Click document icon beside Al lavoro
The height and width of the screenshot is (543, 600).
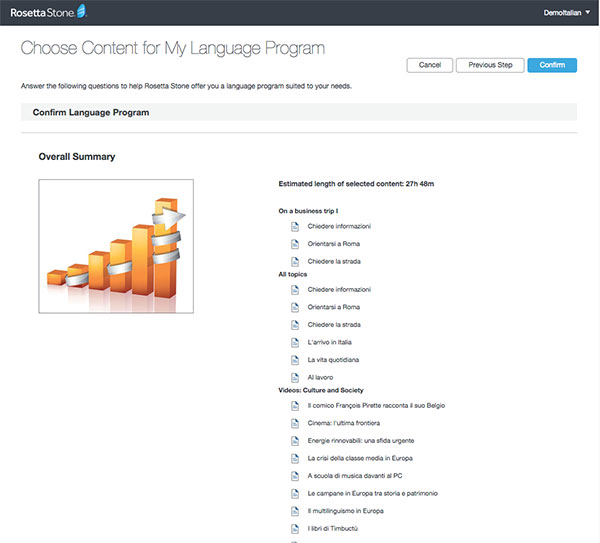click(295, 377)
